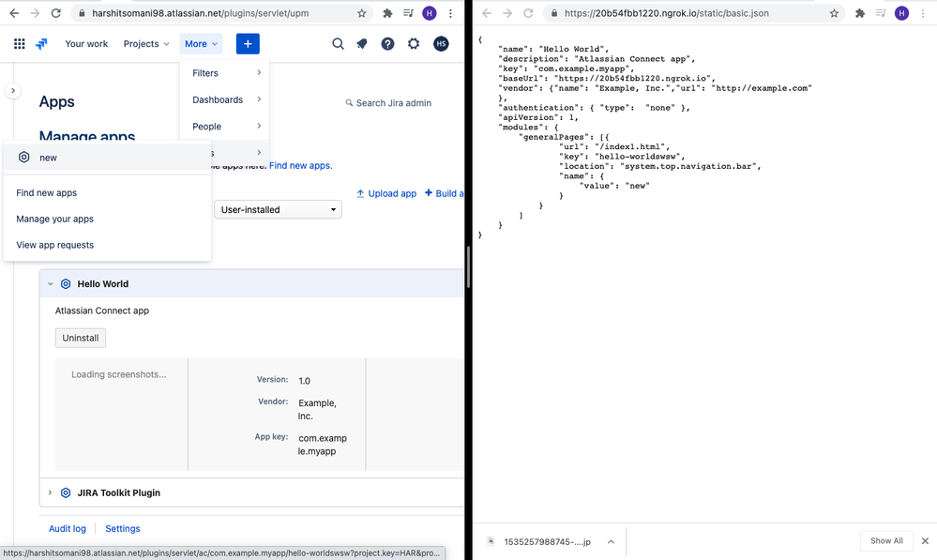The width and height of the screenshot is (937, 560).
Task: Click the hexagon icon beside new
Action: tap(23, 158)
